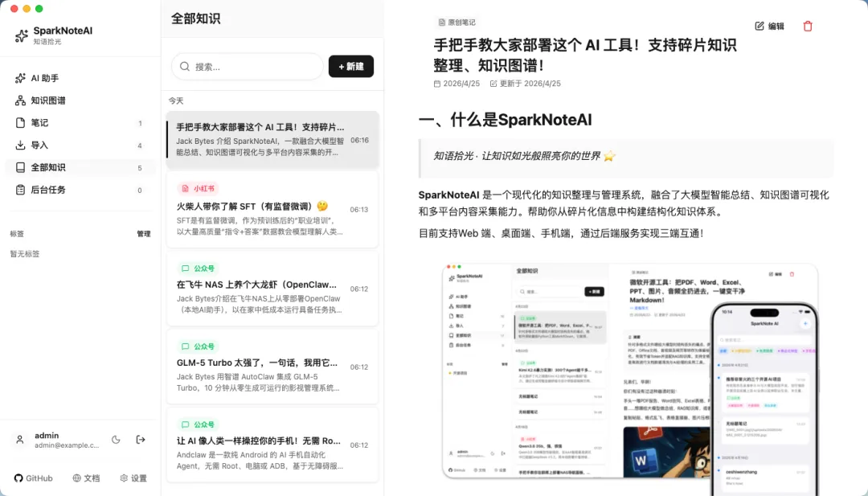
Task: Open note 手把手教大家部署这个 AI 工具
Action: coord(273,140)
